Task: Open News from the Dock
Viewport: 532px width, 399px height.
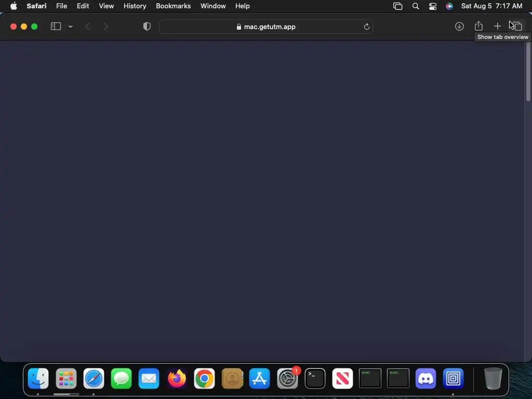Action: click(343, 378)
